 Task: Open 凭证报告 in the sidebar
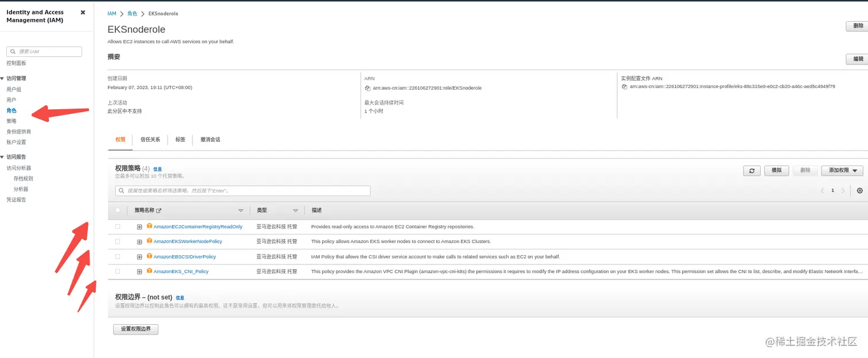[16, 200]
